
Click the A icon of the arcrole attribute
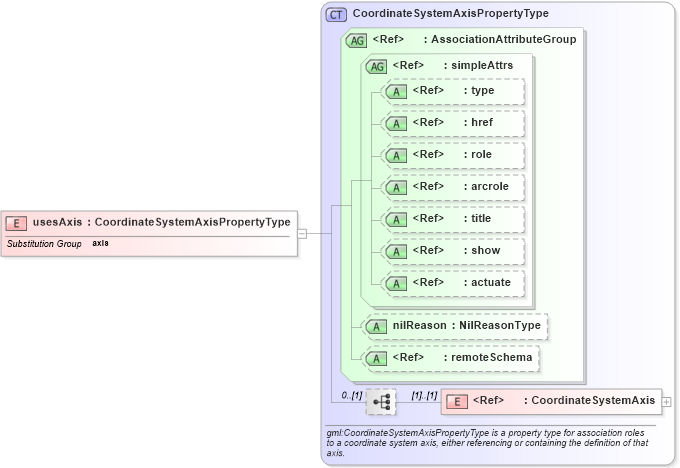coord(396,188)
